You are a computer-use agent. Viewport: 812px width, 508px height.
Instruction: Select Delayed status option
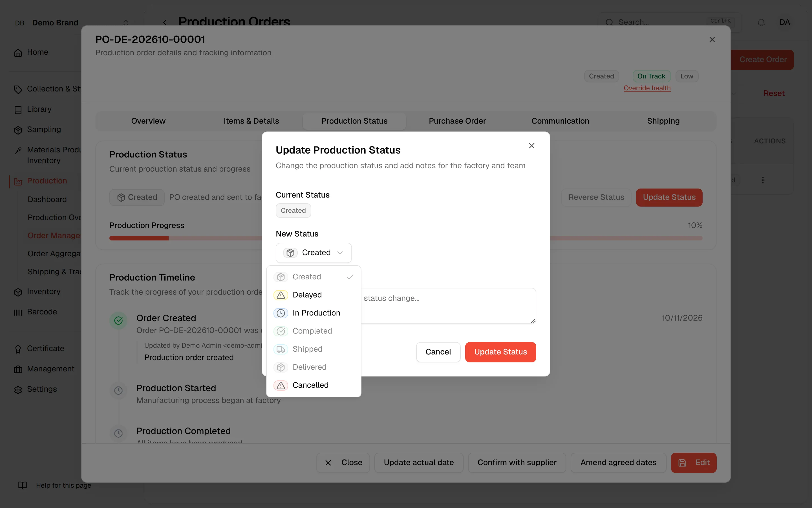click(x=314, y=295)
